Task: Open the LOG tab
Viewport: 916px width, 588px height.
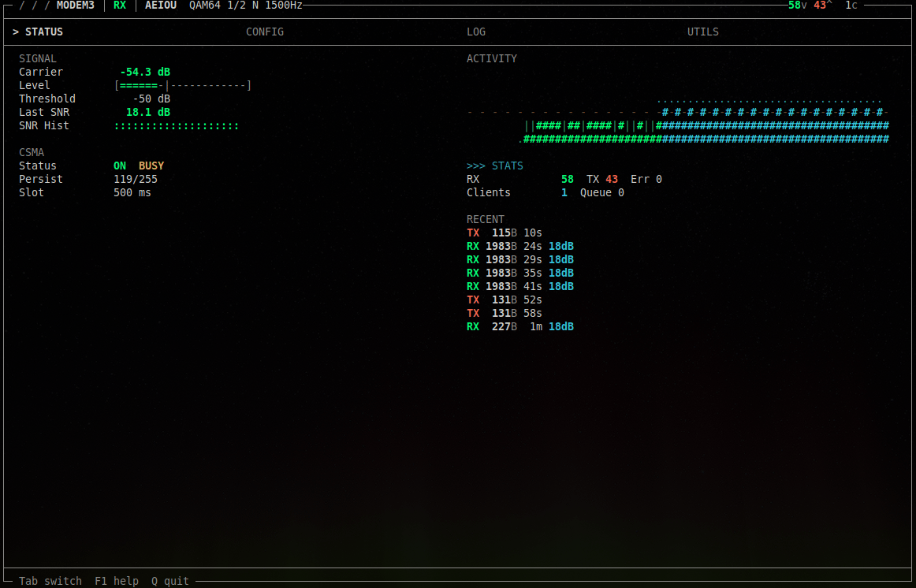Action: pos(476,32)
